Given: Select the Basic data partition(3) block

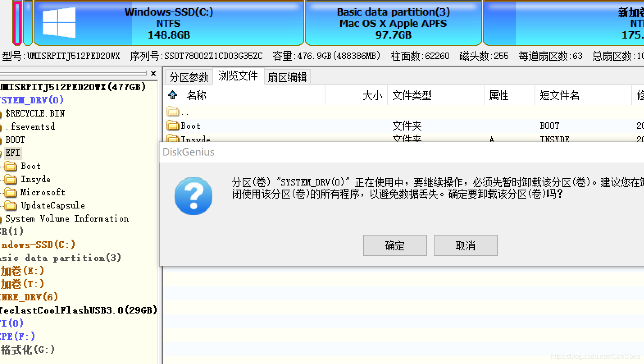Looking at the screenshot, I should coord(393,23).
